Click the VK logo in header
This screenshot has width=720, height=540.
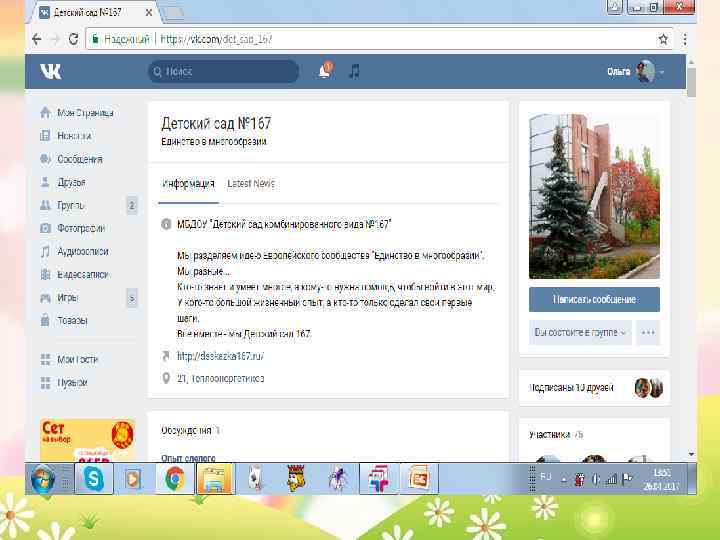(x=51, y=72)
